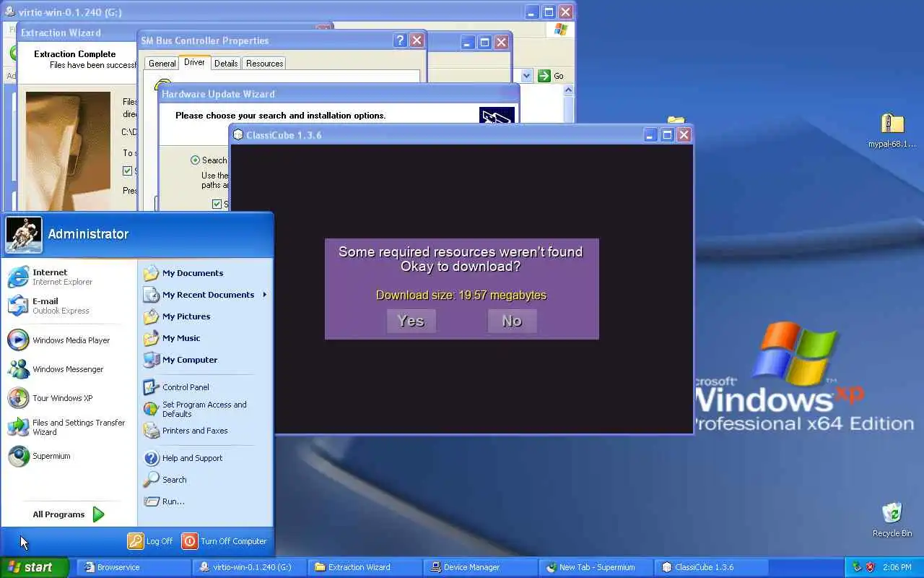Open Printers and Faxes
Screen dimensions: 924x578
pos(205,431)
